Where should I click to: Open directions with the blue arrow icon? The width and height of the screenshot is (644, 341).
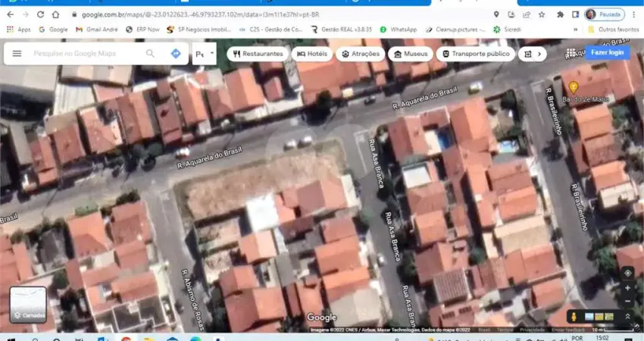(176, 53)
